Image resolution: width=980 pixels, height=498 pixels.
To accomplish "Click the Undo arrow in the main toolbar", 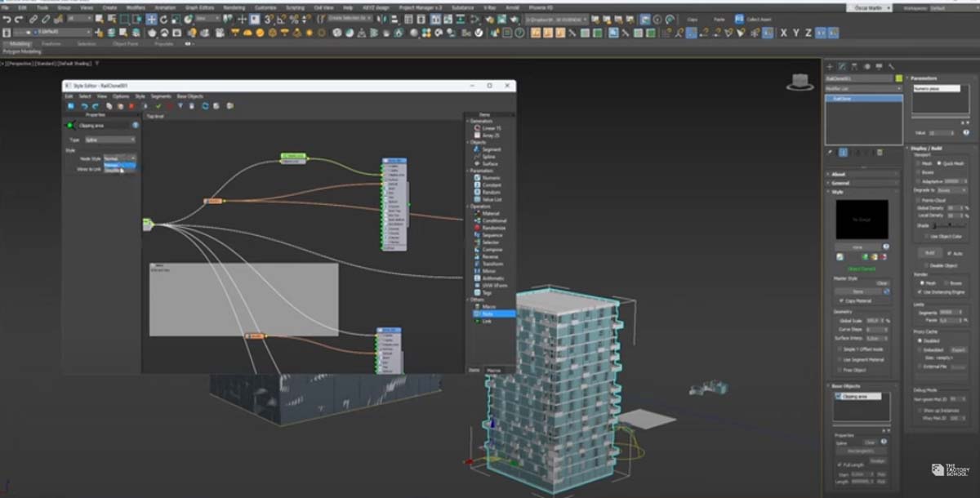I will pos(7,19).
